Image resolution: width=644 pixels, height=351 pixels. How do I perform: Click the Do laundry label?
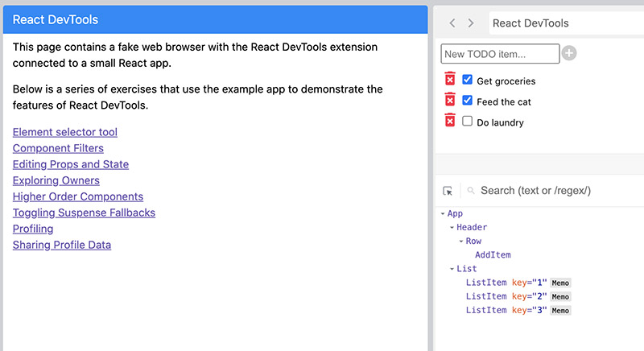[500, 122]
